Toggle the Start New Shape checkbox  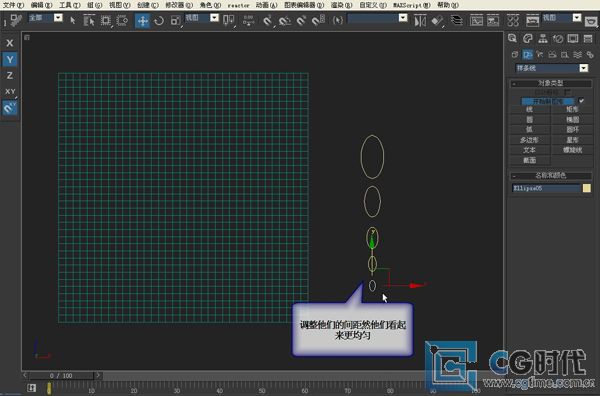(x=581, y=101)
